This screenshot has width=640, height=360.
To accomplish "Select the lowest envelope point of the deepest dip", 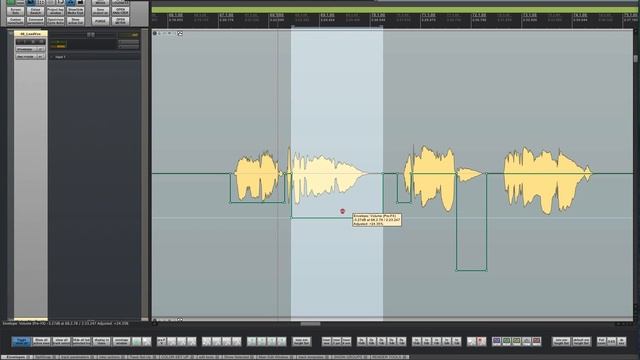I will click(457, 270).
